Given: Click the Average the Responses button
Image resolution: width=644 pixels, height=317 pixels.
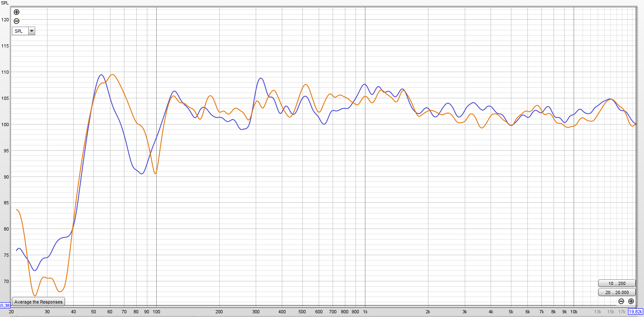Looking at the screenshot, I should 38,302.
